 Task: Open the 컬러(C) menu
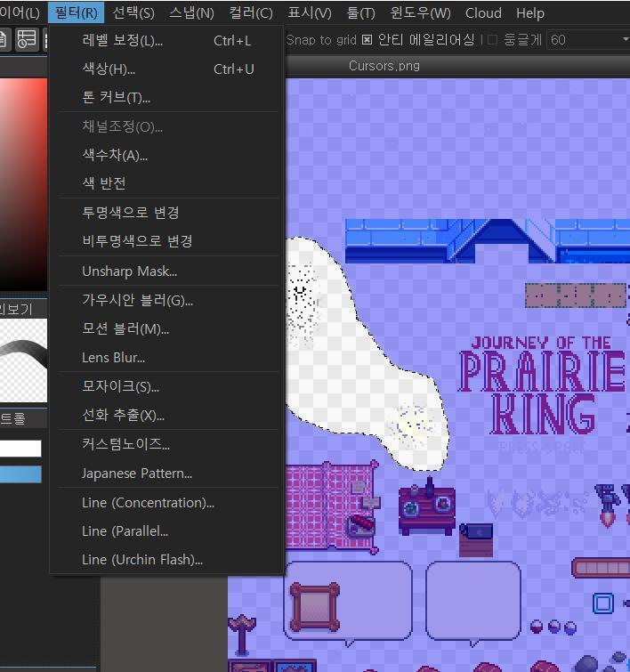(251, 12)
